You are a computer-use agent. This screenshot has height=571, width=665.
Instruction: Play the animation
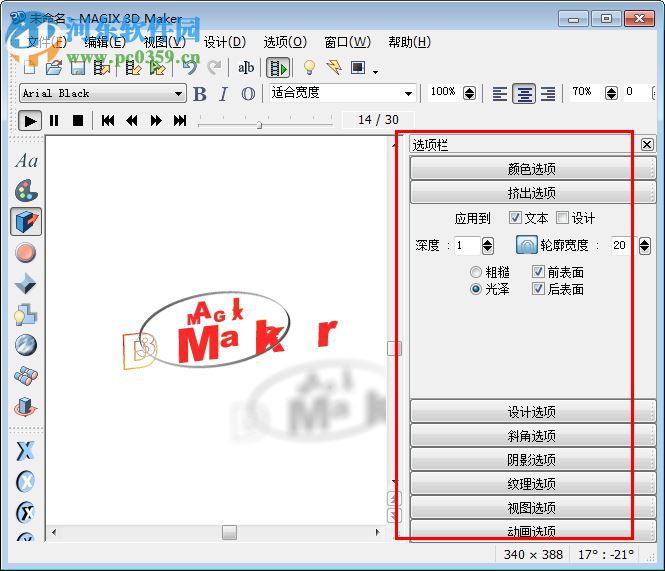click(x=30, y=121)
